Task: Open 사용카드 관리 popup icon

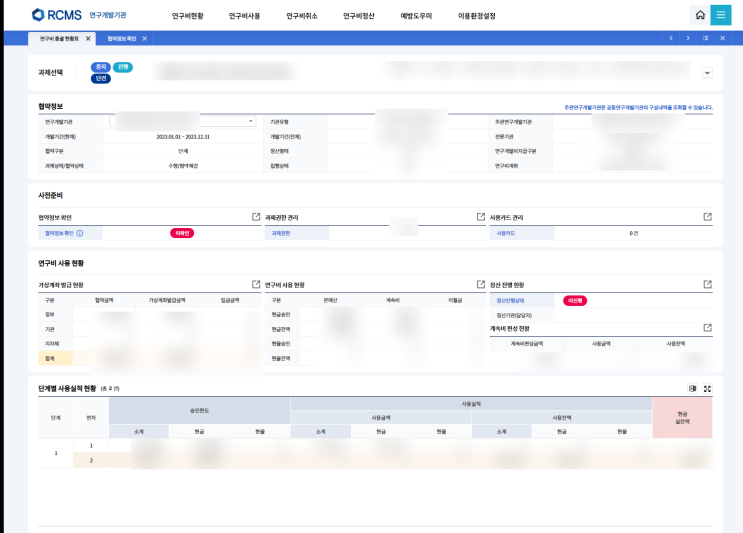Action: (x=708, y=217)
